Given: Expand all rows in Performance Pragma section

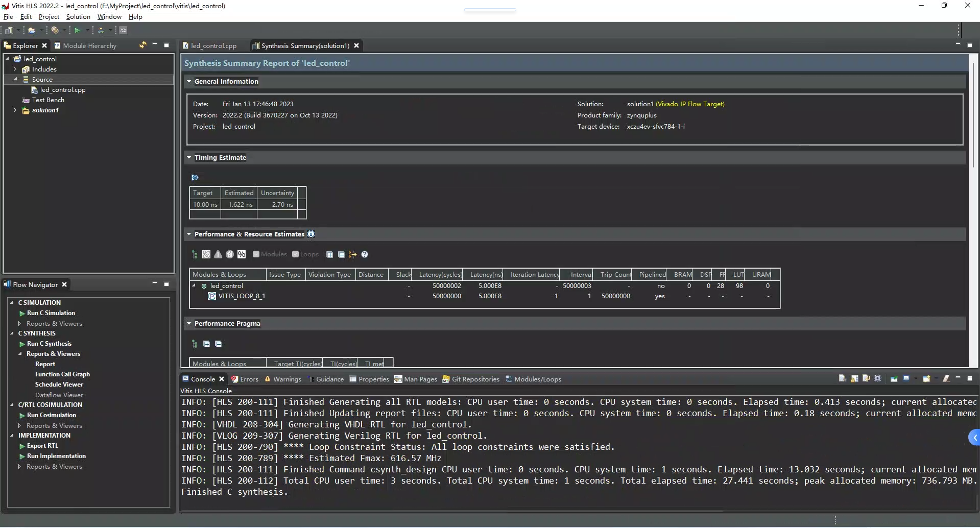Looking at the screenshot, I should pos(206,344).
